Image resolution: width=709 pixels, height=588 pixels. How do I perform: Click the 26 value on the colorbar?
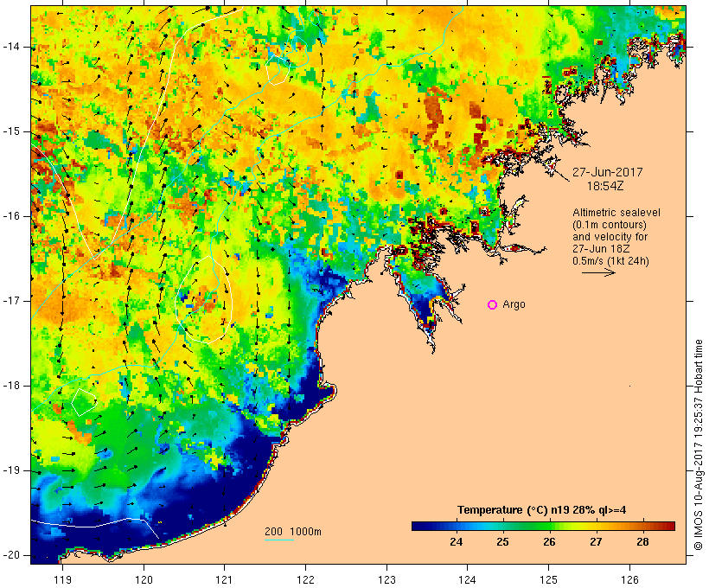click(x=549, y=541)
